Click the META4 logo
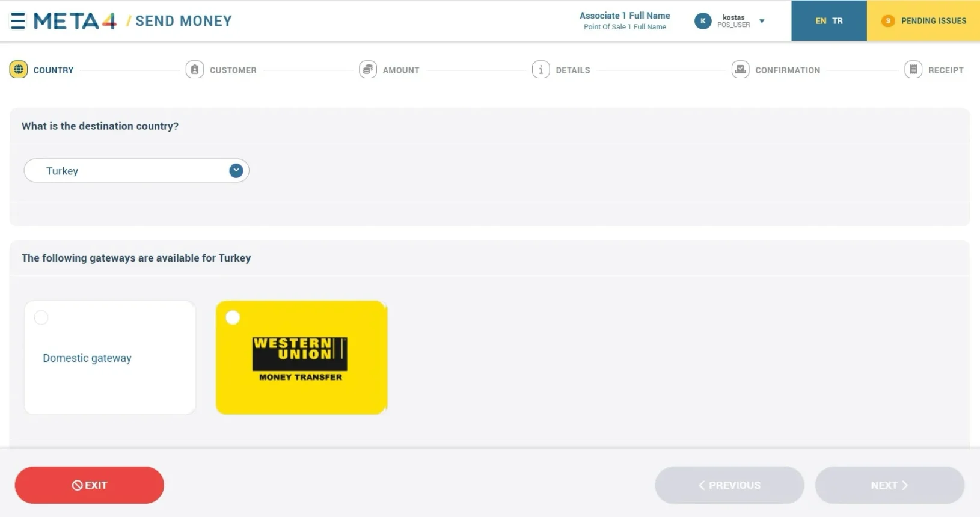The image size is (980, 517). click(x=75, y=21)
